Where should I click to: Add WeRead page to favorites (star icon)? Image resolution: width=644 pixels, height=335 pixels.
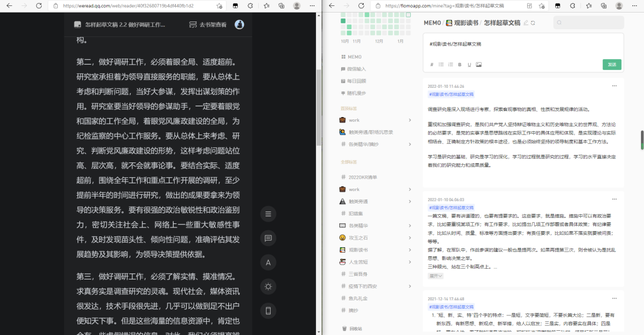[219, 6]
